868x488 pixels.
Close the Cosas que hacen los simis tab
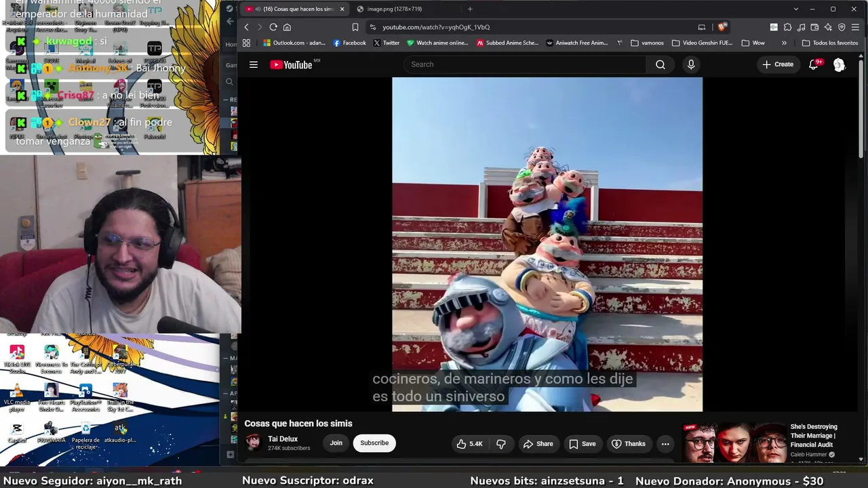click(342, 9)
